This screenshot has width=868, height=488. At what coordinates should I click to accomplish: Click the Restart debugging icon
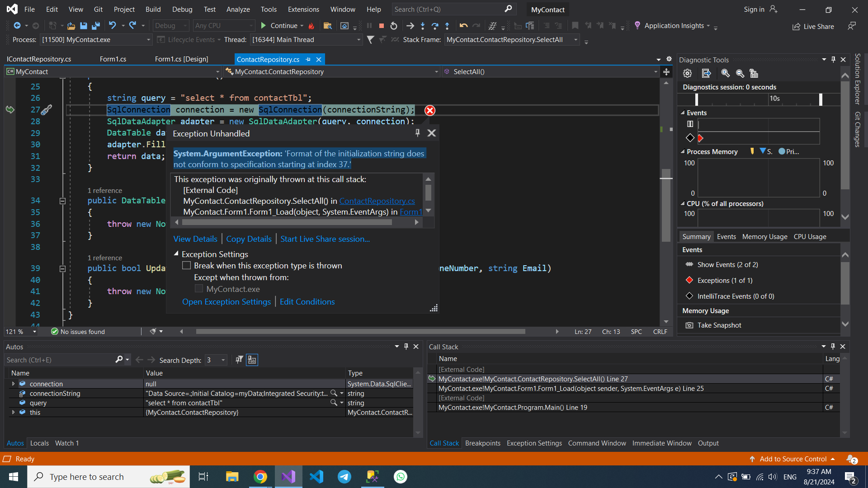[394, 26]
